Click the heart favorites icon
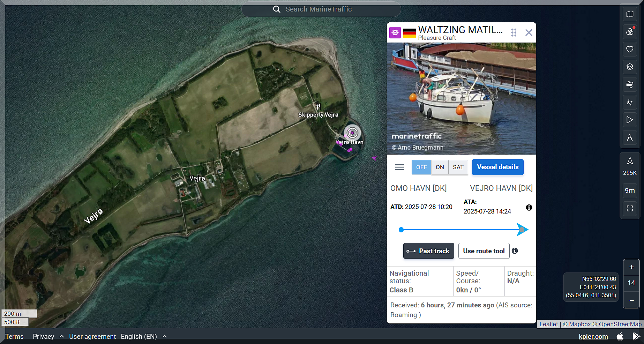The height and width of the screenshot is (344, 644). 630,49
